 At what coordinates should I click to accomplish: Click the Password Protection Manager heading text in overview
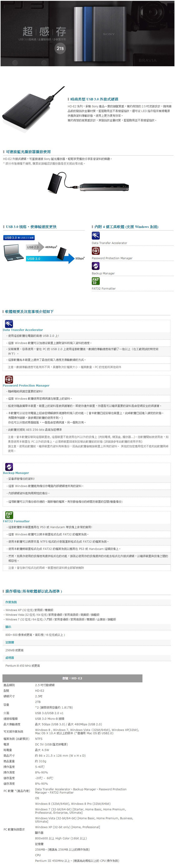26,385
